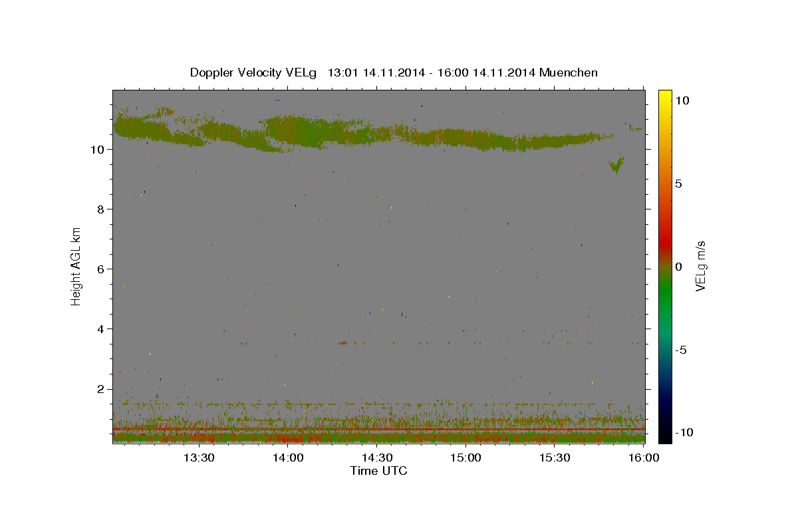
Task: Click the small isolated cloud near 15:50
Action: 617,164
